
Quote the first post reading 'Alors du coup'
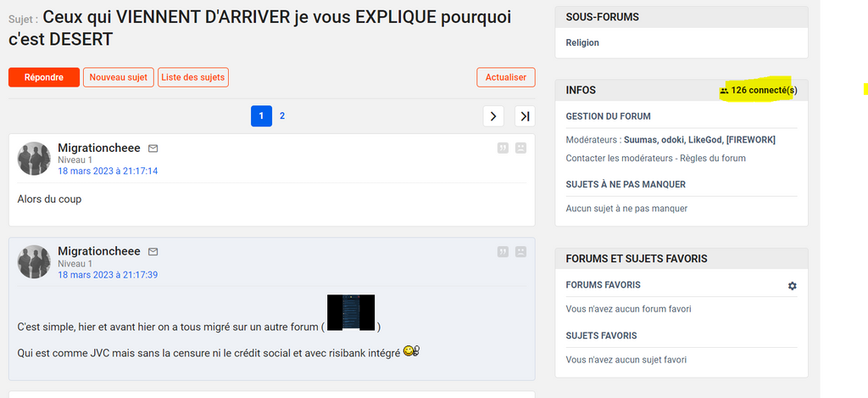tap(503, 148)
